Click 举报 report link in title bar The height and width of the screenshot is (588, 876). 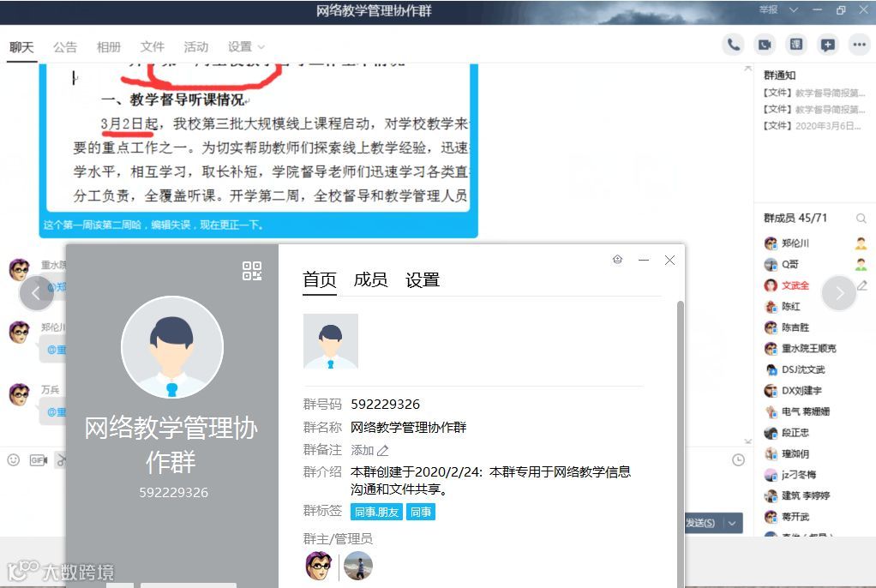point(768,10)
